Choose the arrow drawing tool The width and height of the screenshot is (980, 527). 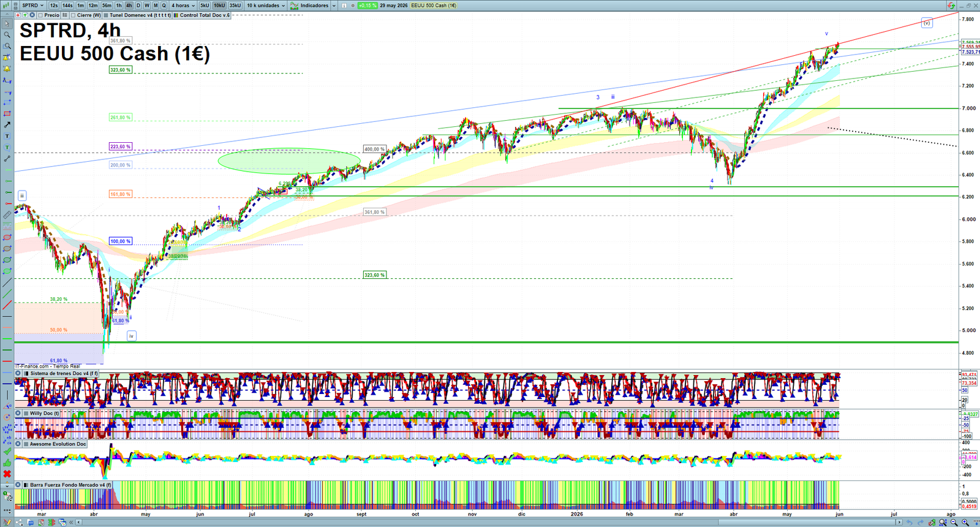point(7,124)
